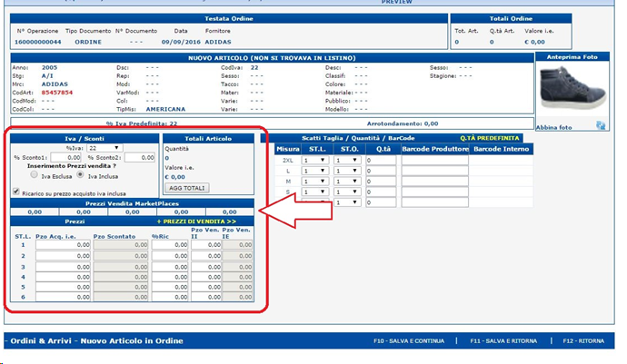627x364 pixels.
Task: Click the Arrotondamento: 0,00 text
Action: [x=403, y=123]
